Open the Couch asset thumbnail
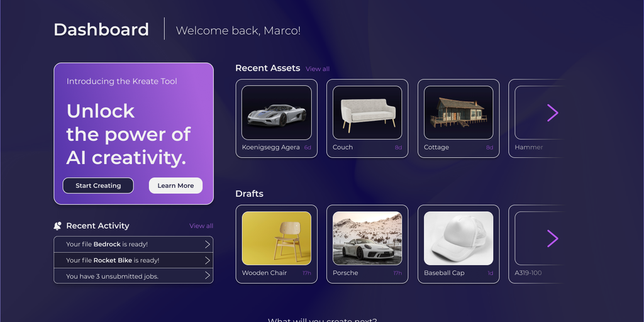Image resolution: width=644 pixels, height=322 pixels. click(367, 113)
